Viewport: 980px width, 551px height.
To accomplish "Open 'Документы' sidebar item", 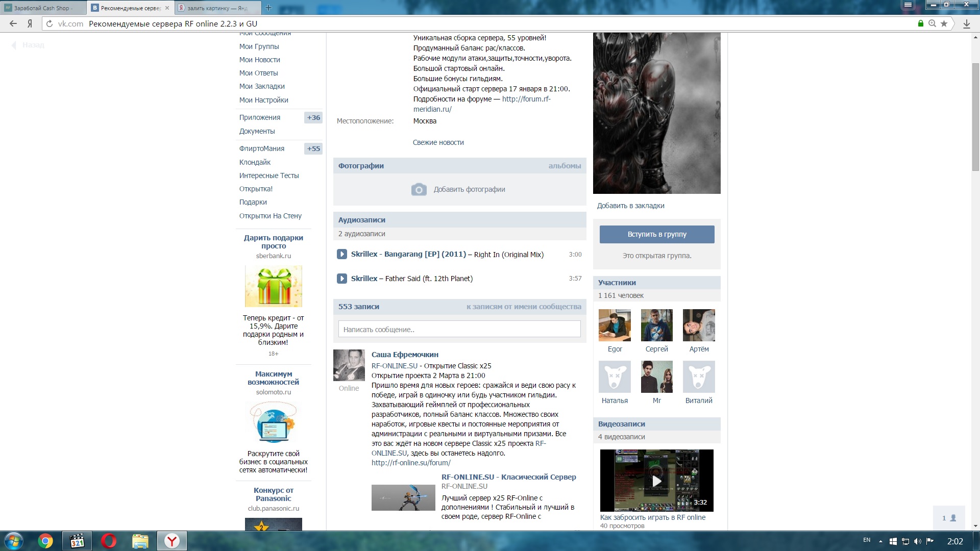I will [x=257, y=131].
